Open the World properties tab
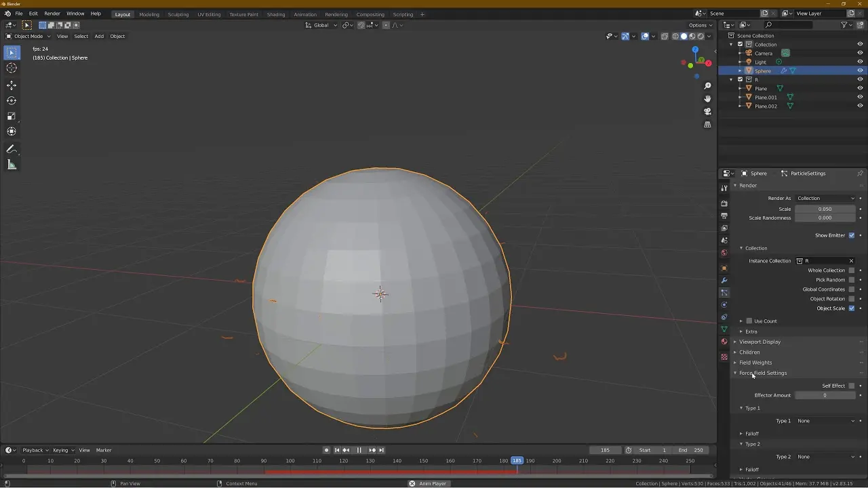 click(x=724, y=253)
